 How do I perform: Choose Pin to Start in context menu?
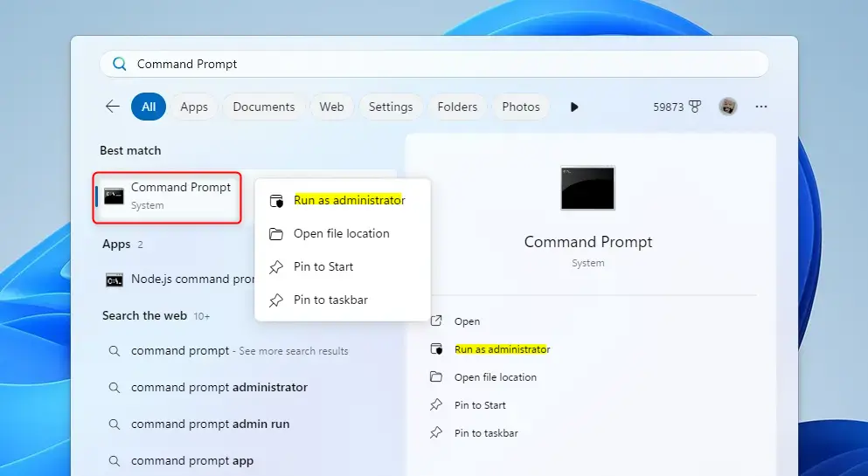coord(343,266)
